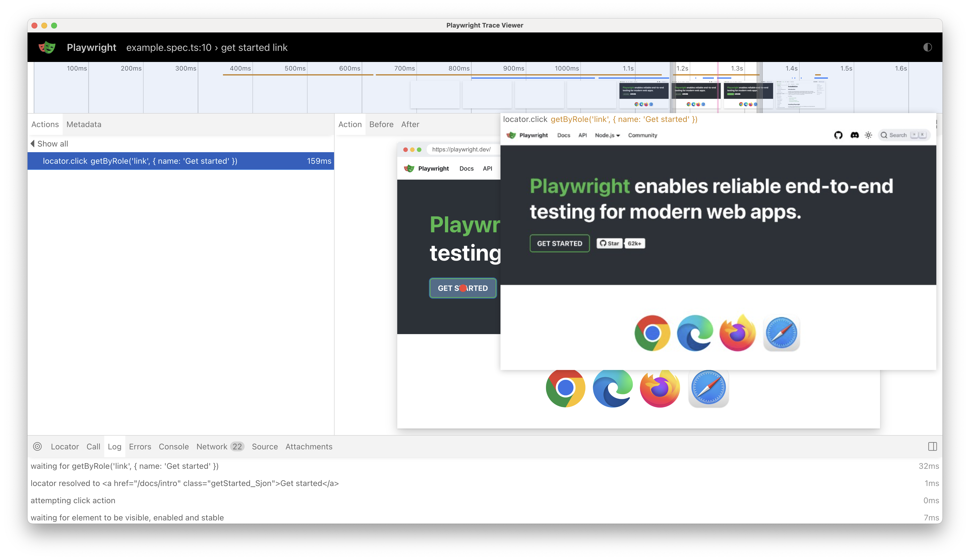The image size is (970, 560).
Task: Click the GET STARTED button on the page
Action: tap(559, 243)
